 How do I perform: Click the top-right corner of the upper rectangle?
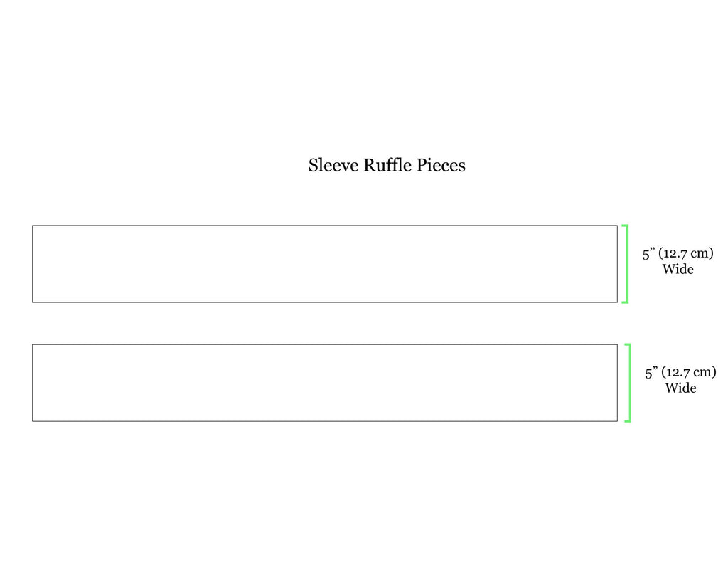point(617,226)
